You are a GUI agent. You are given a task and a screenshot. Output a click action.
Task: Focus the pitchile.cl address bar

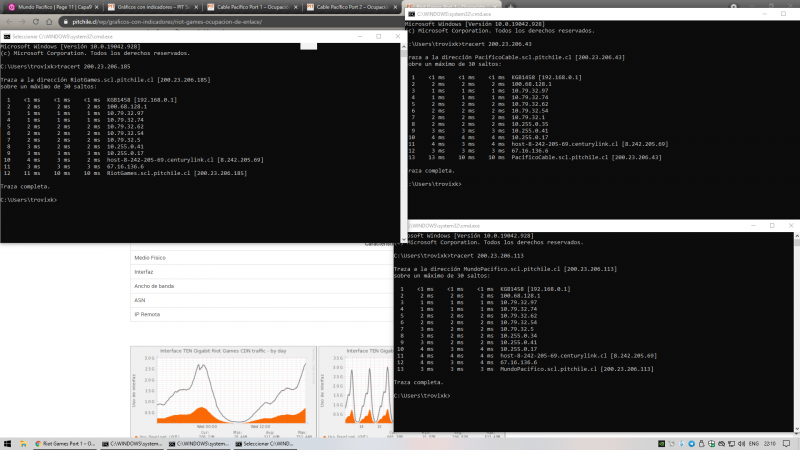click(x=232, y=22)
